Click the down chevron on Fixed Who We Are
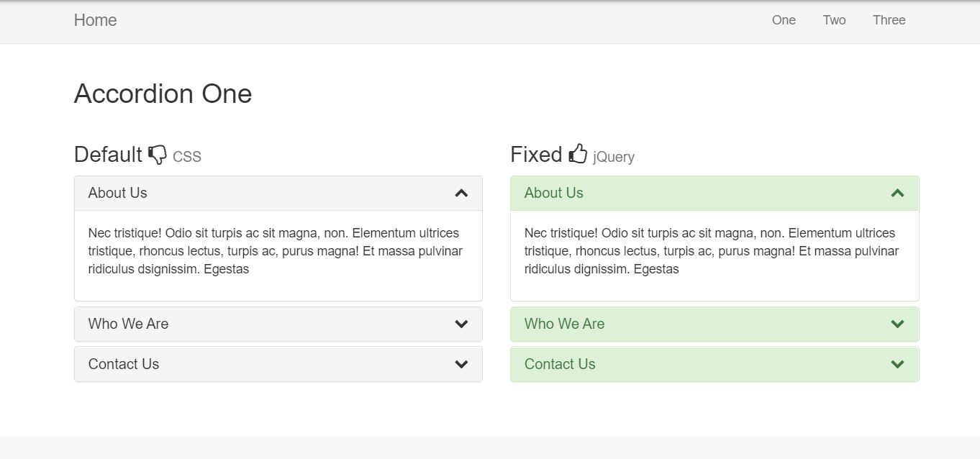Image resolution: width=980 pixels, height=459 pixels. tap(897, 324)
